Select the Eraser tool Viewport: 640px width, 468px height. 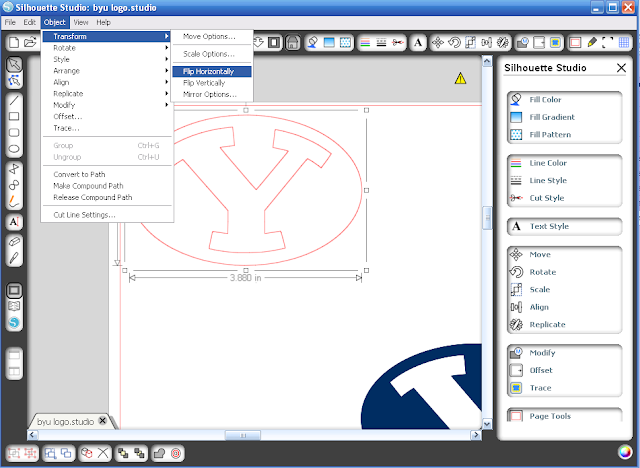(x=14, y=242)
